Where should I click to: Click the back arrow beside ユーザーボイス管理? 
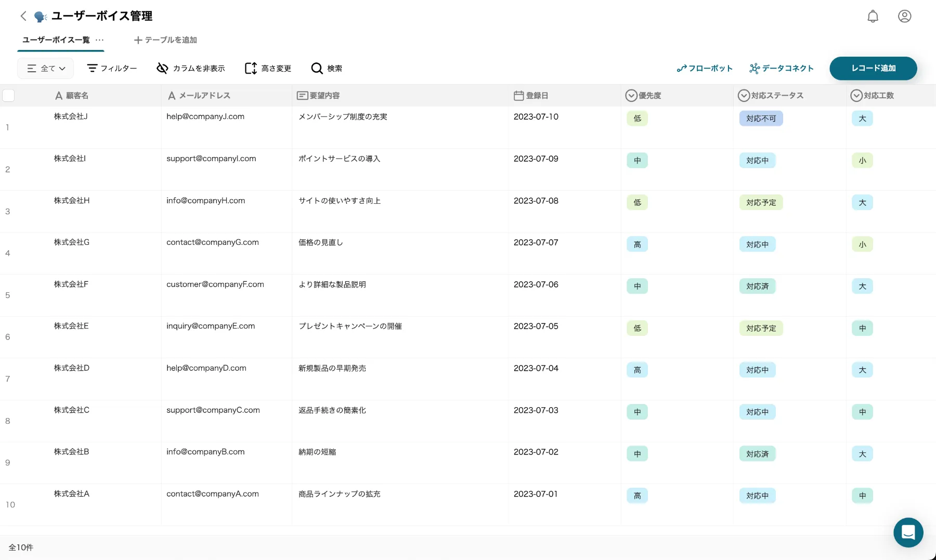(x=23, y=16)
